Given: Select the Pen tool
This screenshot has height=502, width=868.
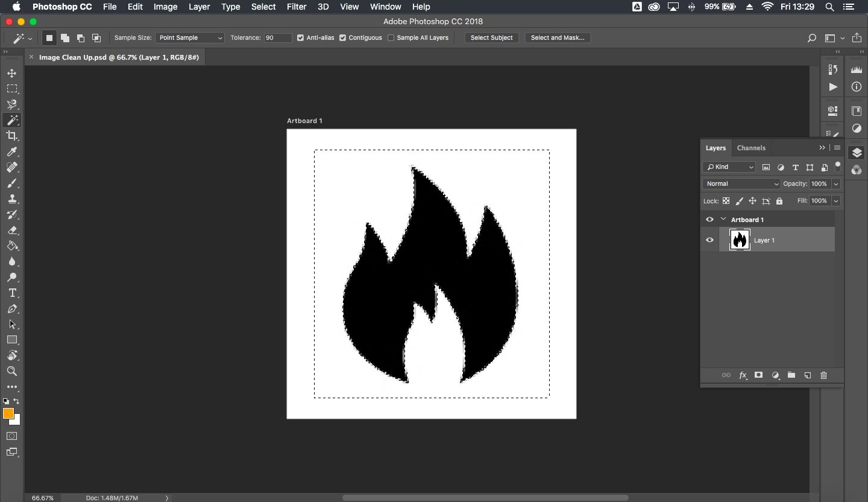Looking at the screenshot, I should tap(11, 308).
